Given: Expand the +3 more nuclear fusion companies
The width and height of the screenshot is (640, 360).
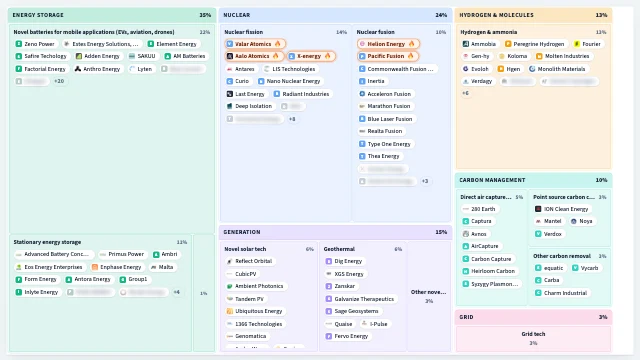Looking at the screenshot, I should point(425,181).
